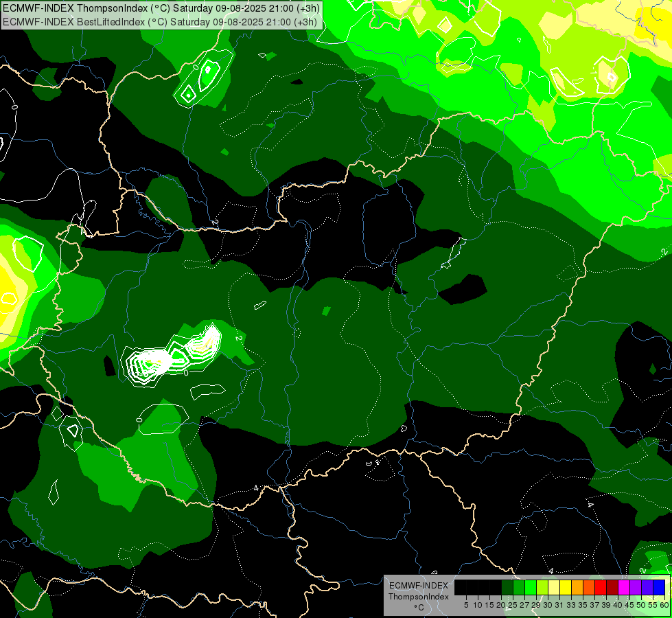Click the legend tick value 10
Viewport: 672px width, 618px height.
(x=478, y=605)
